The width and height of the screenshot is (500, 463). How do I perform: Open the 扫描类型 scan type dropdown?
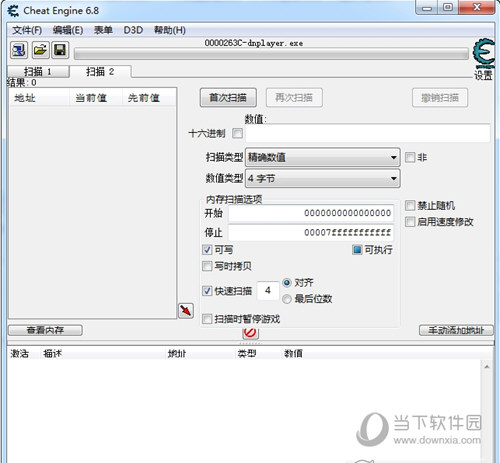pyautogui.click(x=323, y=157)
